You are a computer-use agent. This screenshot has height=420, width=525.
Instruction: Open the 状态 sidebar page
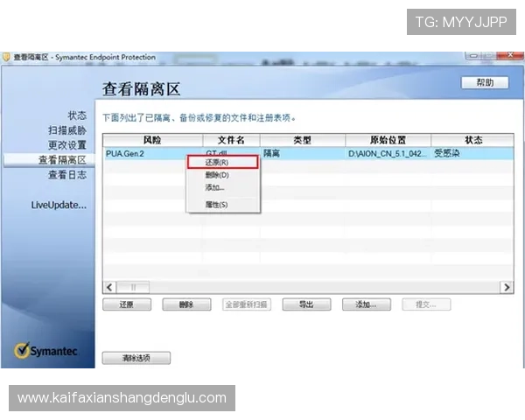[x=77, y=115]
